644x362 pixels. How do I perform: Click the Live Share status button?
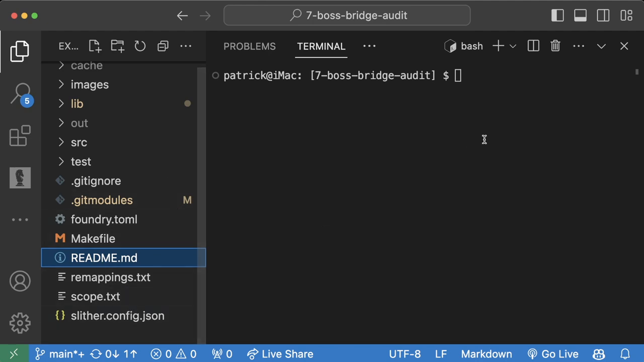point(280,354)
